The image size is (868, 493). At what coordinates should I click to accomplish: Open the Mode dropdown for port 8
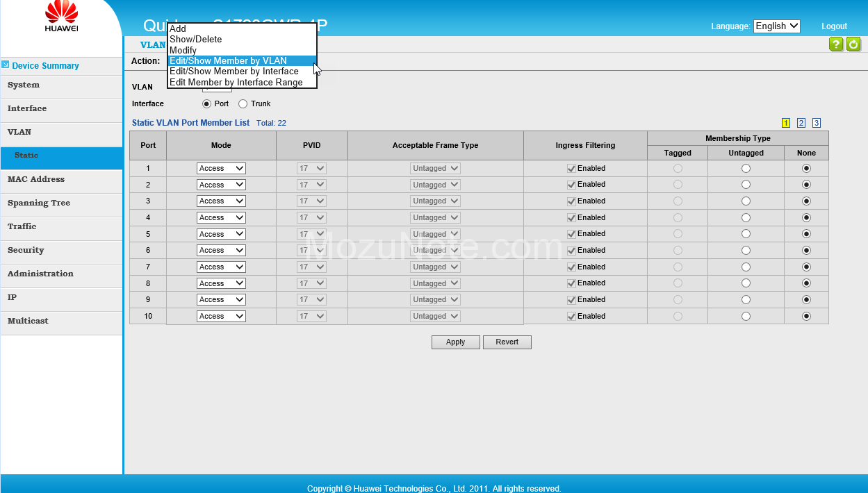221,283
